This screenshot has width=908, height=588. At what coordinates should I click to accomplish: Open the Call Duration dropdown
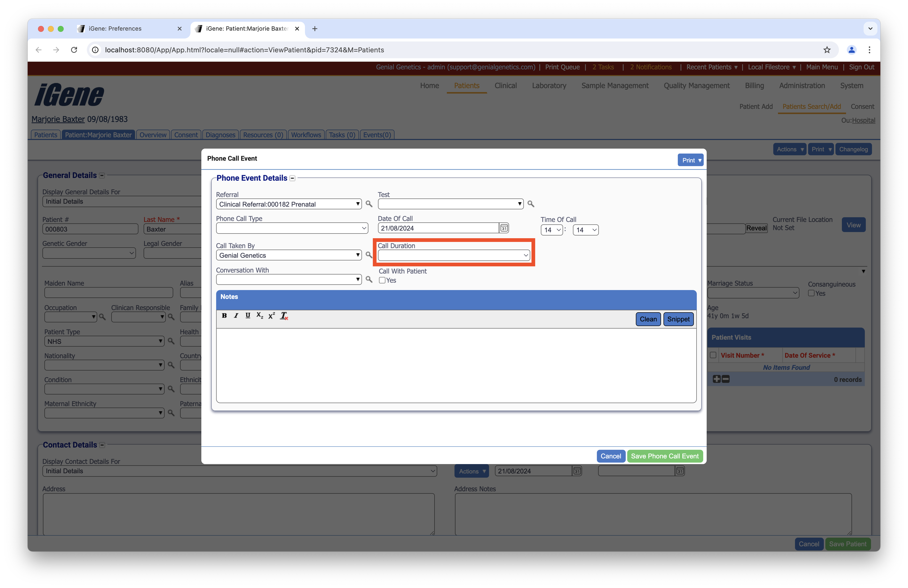tap(454, 255)
